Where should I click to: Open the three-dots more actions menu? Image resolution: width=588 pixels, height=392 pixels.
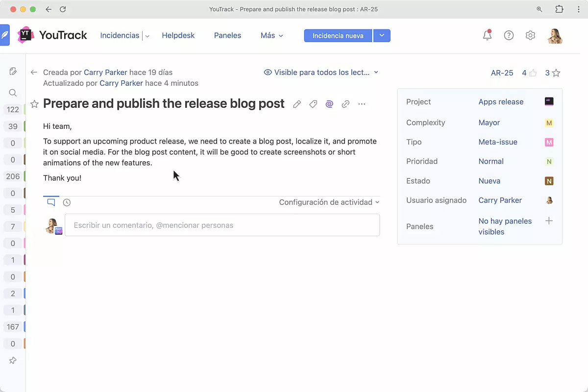pyautogui.click(x=362, y=104)
